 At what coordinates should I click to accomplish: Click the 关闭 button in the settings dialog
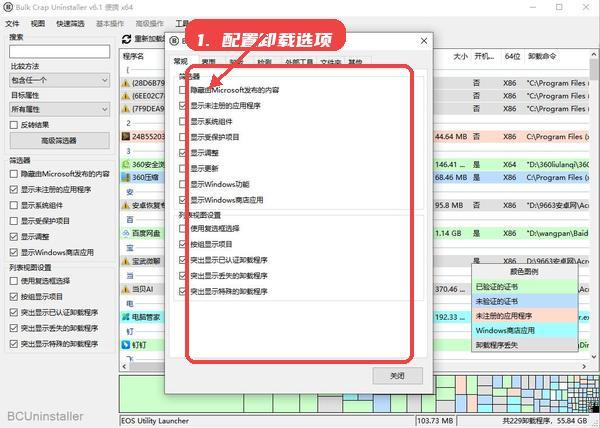click(x=398, y=376)
